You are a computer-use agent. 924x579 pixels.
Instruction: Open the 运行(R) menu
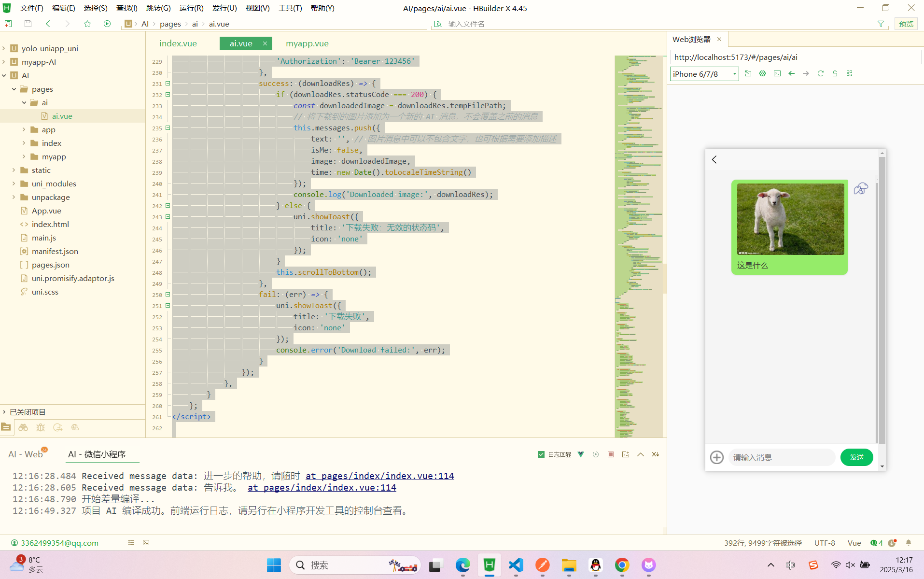(191, 8)
